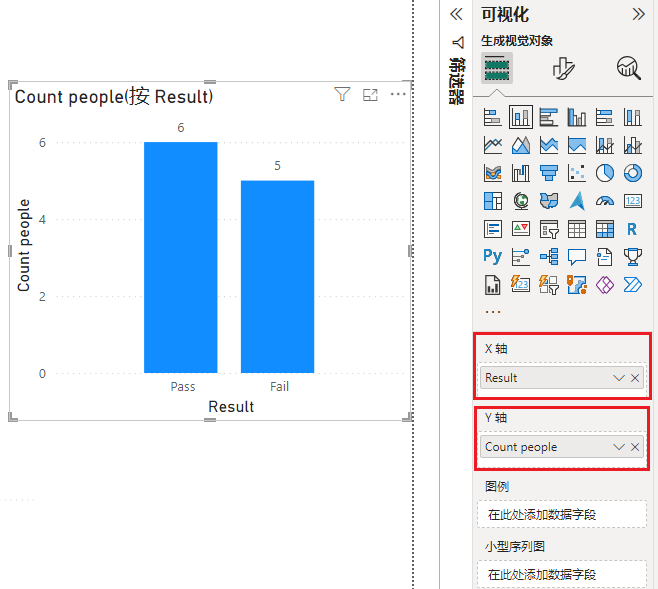
Task: Select the KPI visual
Action: coord(521,229)
